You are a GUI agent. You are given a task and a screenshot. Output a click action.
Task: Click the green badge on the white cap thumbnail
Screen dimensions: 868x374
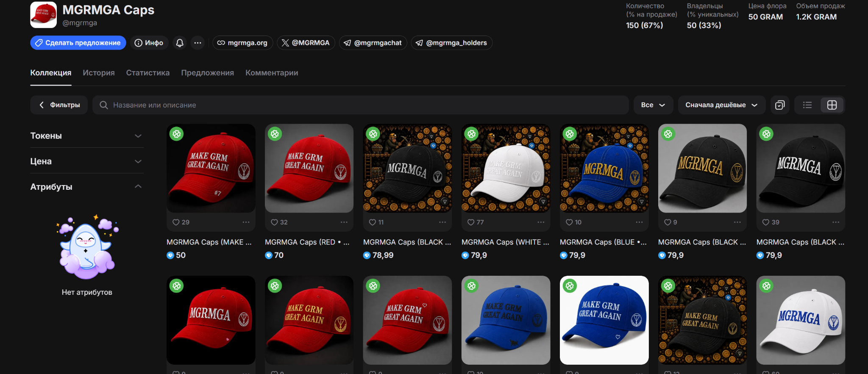point(472,134)
